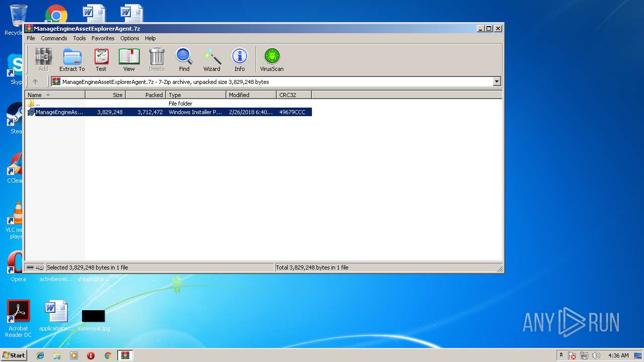This screenshot has height=362, width=644.
Task: Open the File menu
Action: coord(31,38)
